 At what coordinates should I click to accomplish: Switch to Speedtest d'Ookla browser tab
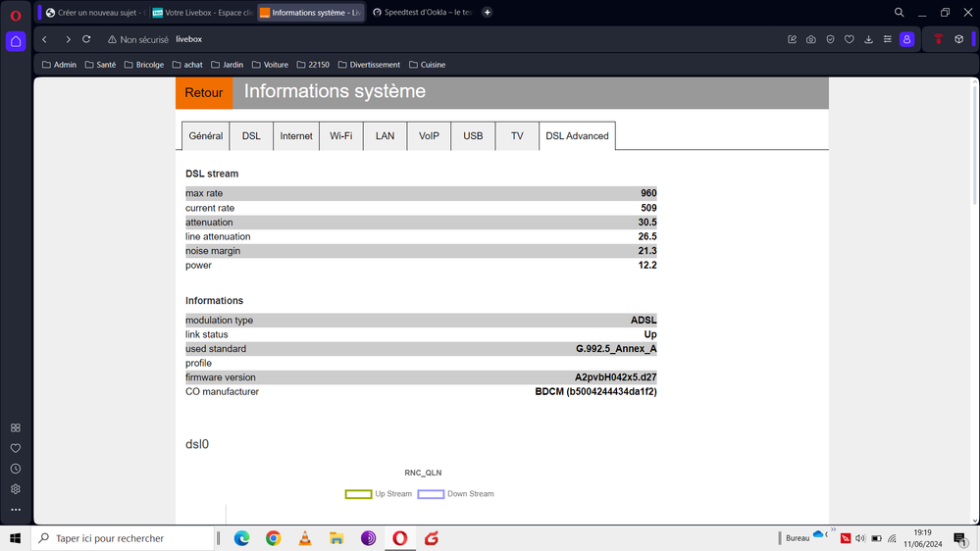[x=422, y=13]
